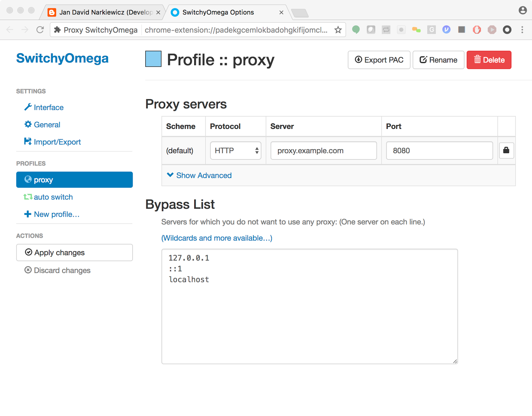The width and height of the screenshot is (532, 416).
Task: Click the Chrome user profile avatar icon
Action: pyautogui.click(x=523, y=10)
